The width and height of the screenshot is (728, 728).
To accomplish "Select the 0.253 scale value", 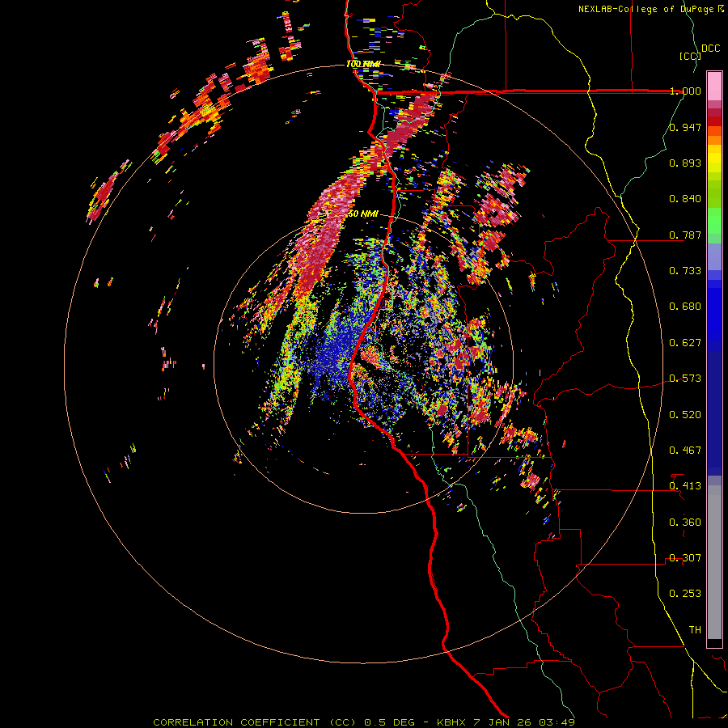I will pyautogui.click(x=685, y=594).
